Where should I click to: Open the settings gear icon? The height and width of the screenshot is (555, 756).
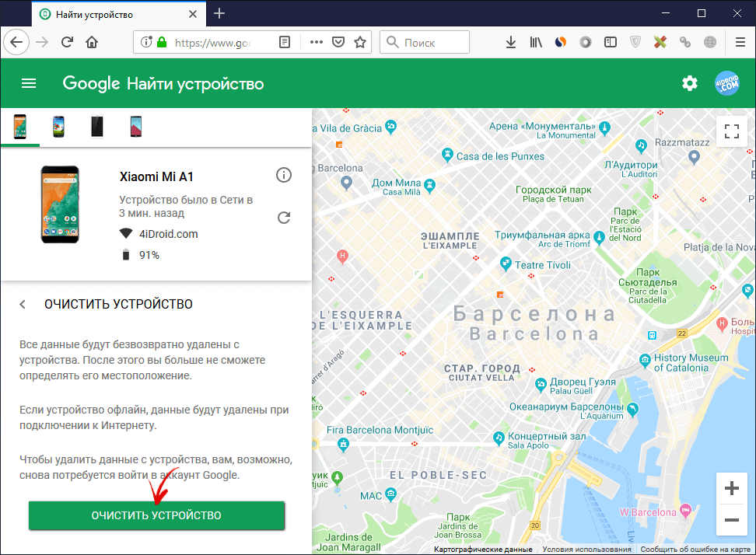pos(690,84)
